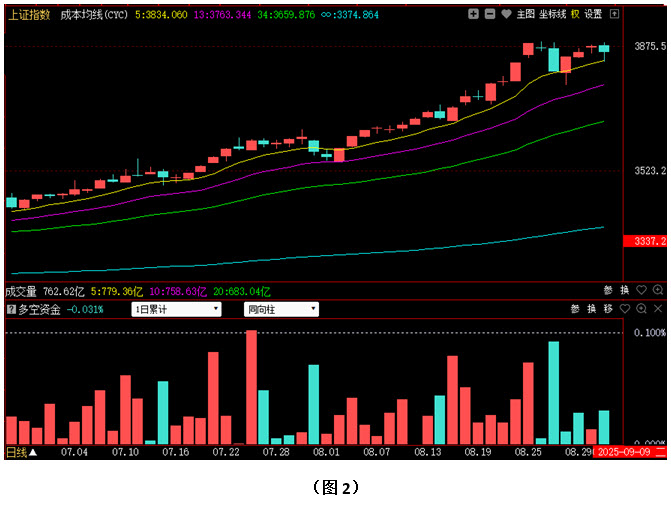Click the green 34:3659.876 value
Image resolution: width=671 pixels, height=506 pixels.
(286, 15)
